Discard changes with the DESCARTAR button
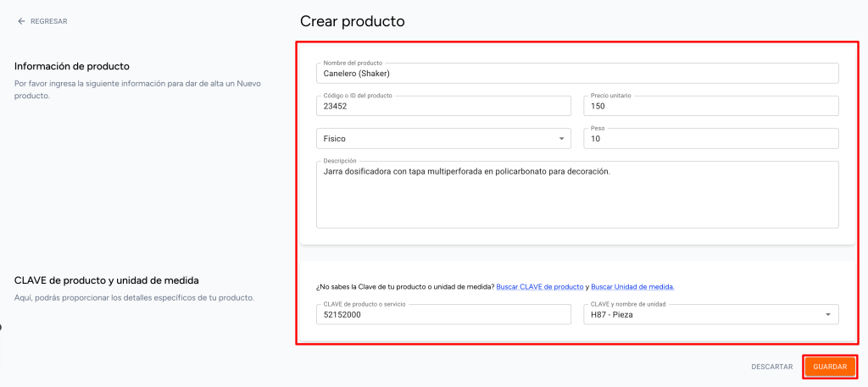868x387 pixels. click(x=771, y=367)
